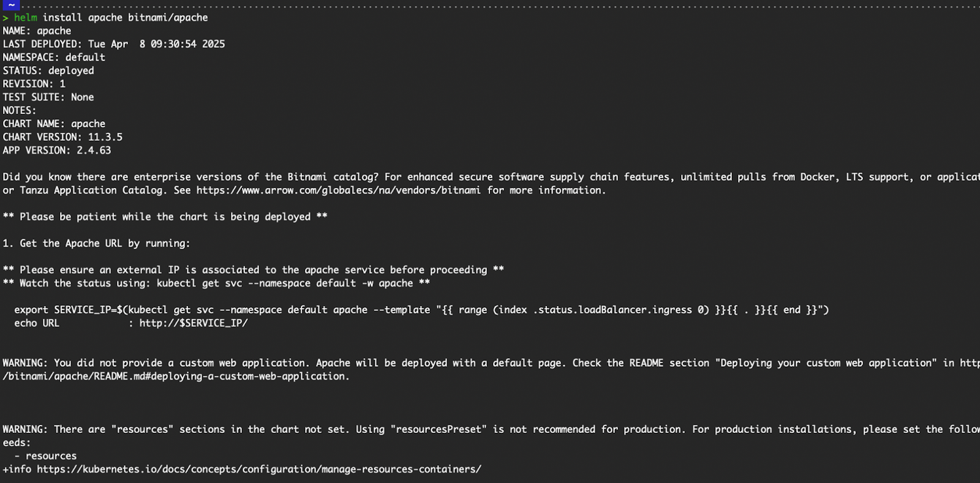Click 'kubectl get svc --namespace default -w apache'

click(x=285, y=283)
